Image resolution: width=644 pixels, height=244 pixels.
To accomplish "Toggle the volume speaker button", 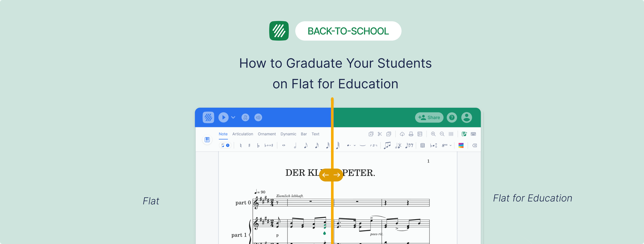I will click(258, 117).
